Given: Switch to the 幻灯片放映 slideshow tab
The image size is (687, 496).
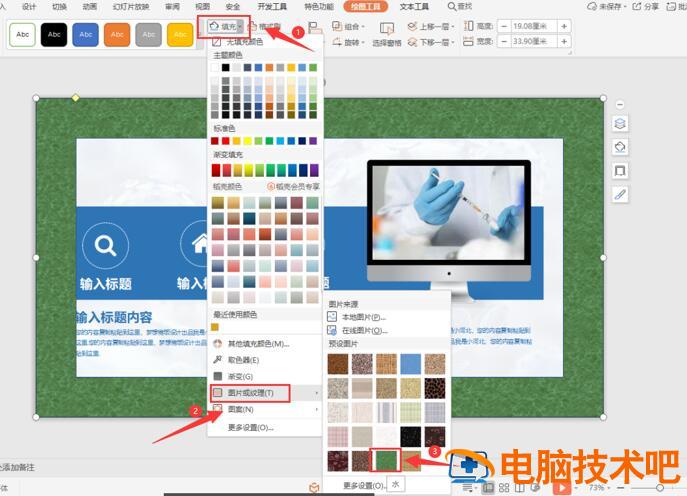Looking at the screenshot, I should click(131, 7).
